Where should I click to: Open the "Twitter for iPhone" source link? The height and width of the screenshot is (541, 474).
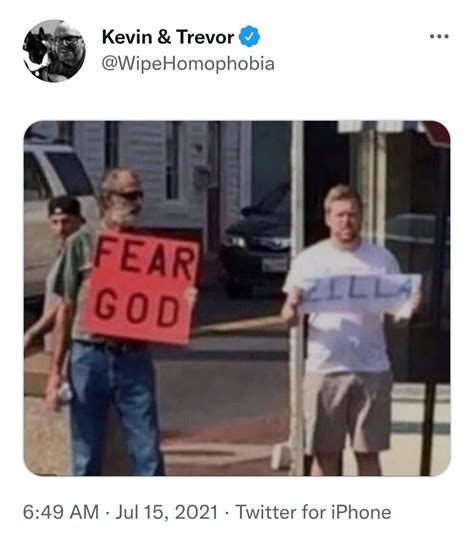pos(313,512)
